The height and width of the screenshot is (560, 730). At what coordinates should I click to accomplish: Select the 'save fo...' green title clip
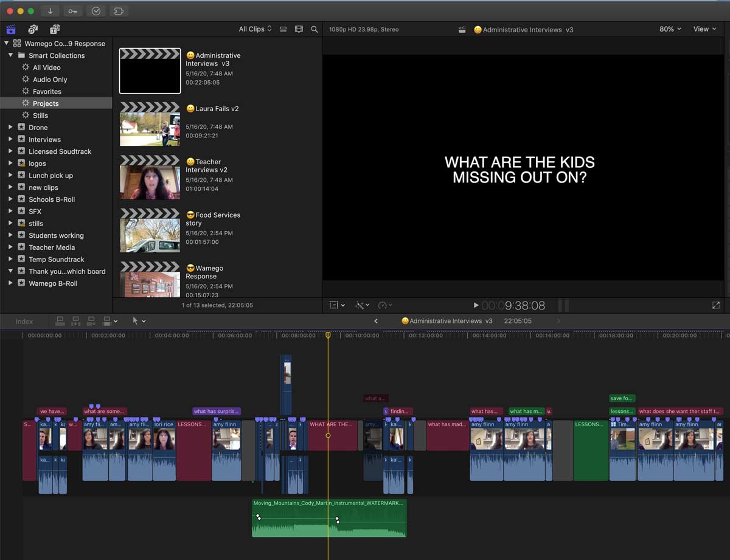pyautogui.click(x=622, y=398)
